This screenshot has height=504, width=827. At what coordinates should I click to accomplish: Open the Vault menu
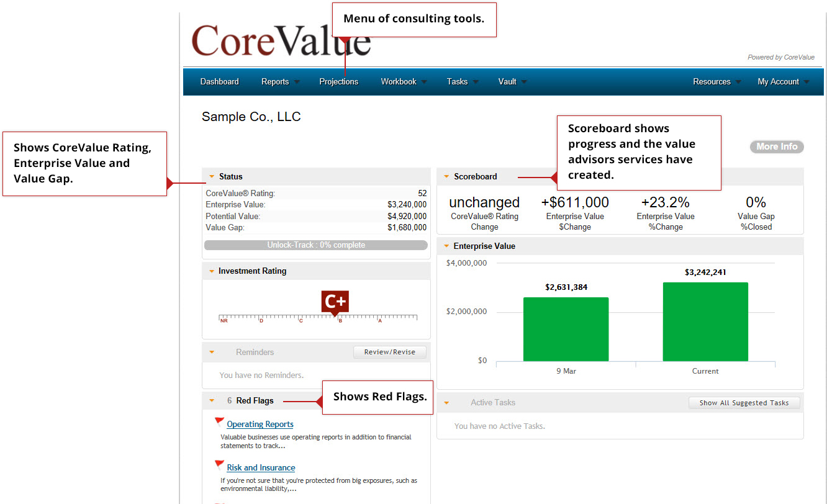point(507,82)
